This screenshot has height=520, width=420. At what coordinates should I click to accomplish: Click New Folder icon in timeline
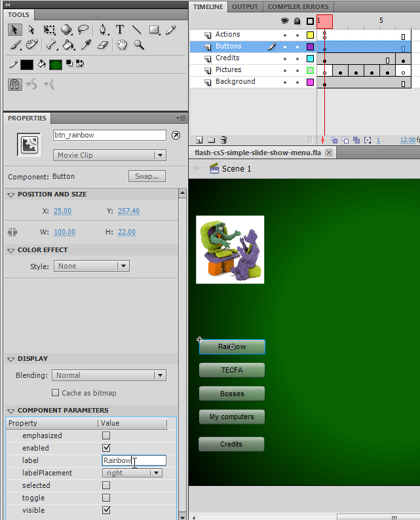coord(212,140)
